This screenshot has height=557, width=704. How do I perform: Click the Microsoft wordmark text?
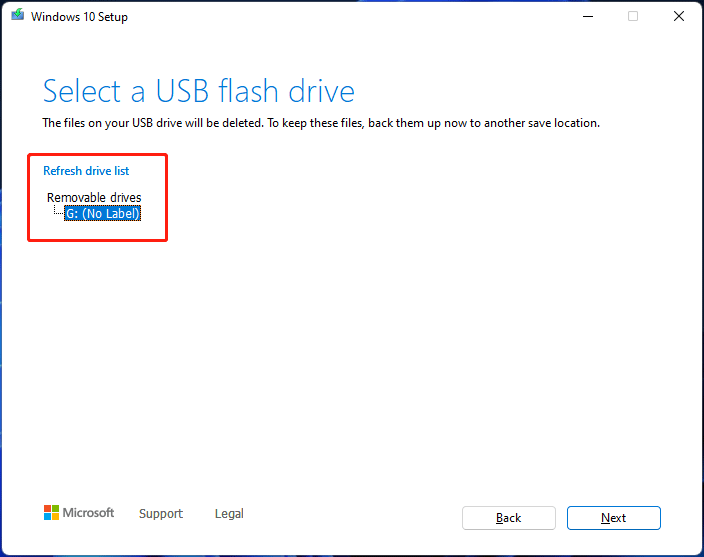88,513
